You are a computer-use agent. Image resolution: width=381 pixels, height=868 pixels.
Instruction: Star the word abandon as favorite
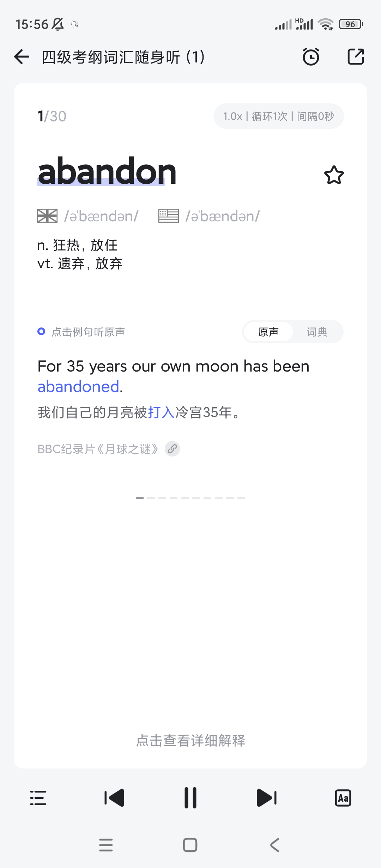pos(334,175)
